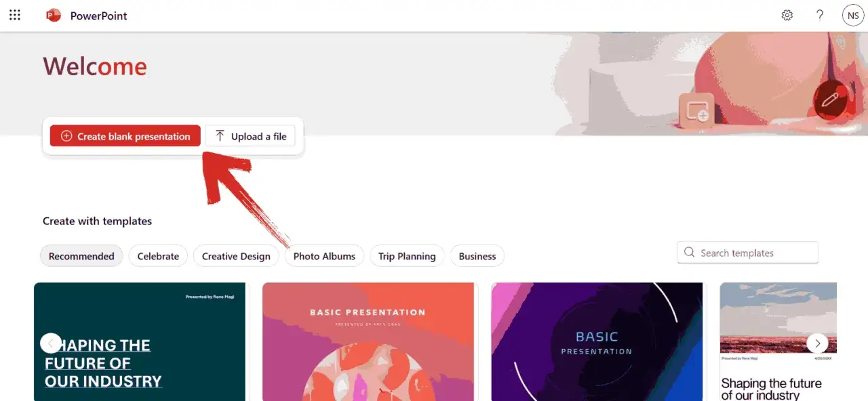Click Upload a file button
This screenshot has width=868, height=401.
[250, 136]
